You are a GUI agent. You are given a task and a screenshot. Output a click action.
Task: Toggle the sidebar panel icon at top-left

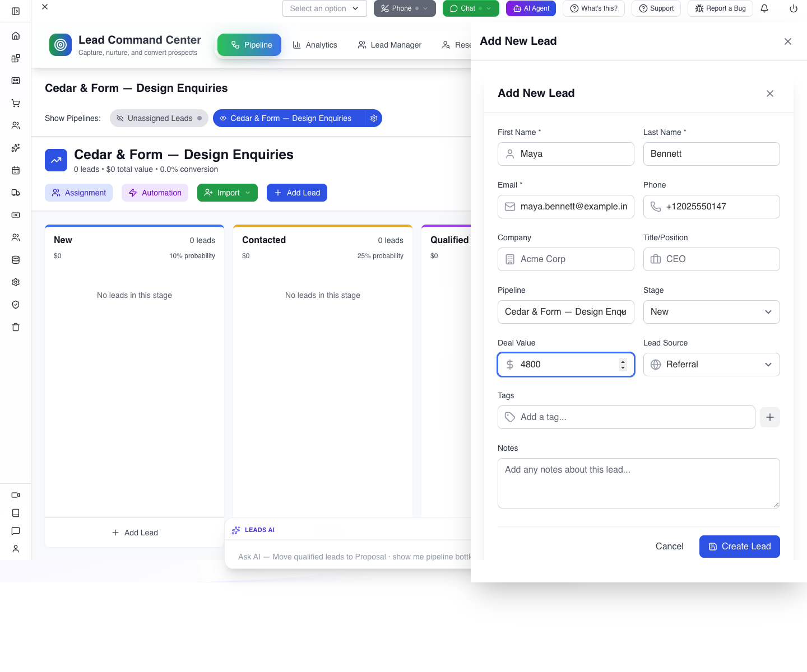point(16,11)
